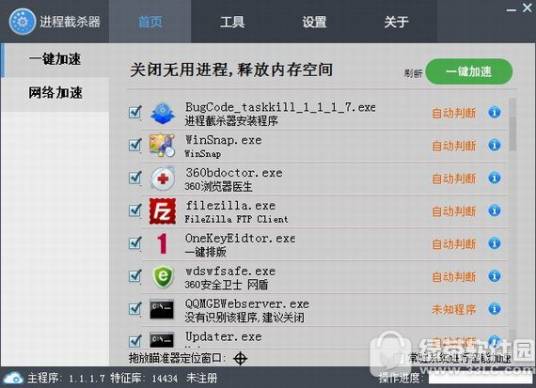This screenshot has height=388, width=536.
Task: Click the green 一键加速 button
Action: (469, 71)
